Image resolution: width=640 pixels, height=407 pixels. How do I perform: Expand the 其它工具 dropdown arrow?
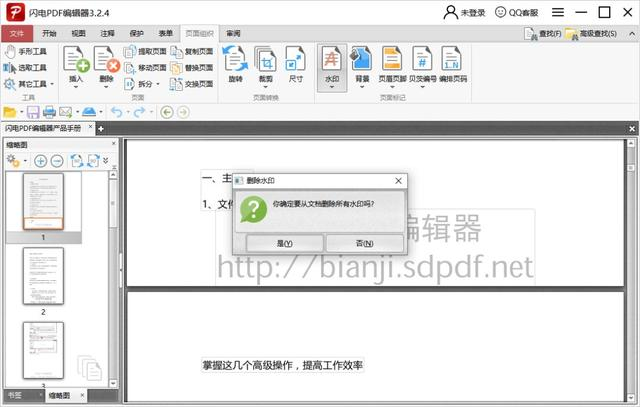click(52, 84)
